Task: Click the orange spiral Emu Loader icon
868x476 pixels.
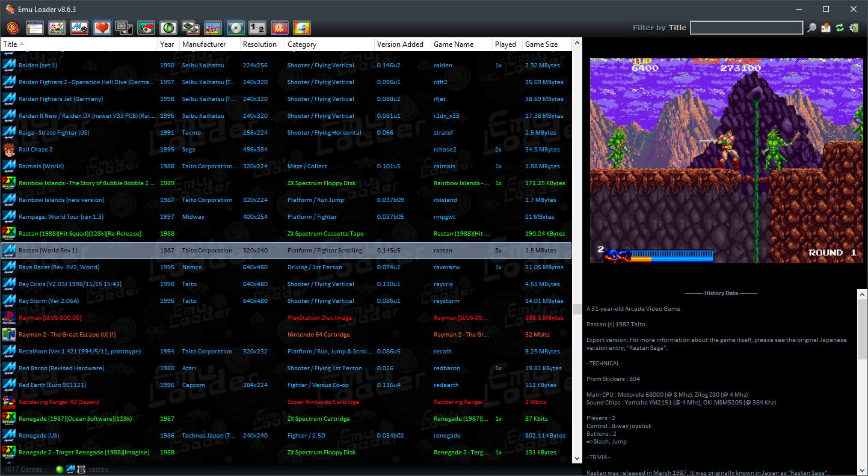Action: pyautogui.click(x=13, y=28)
